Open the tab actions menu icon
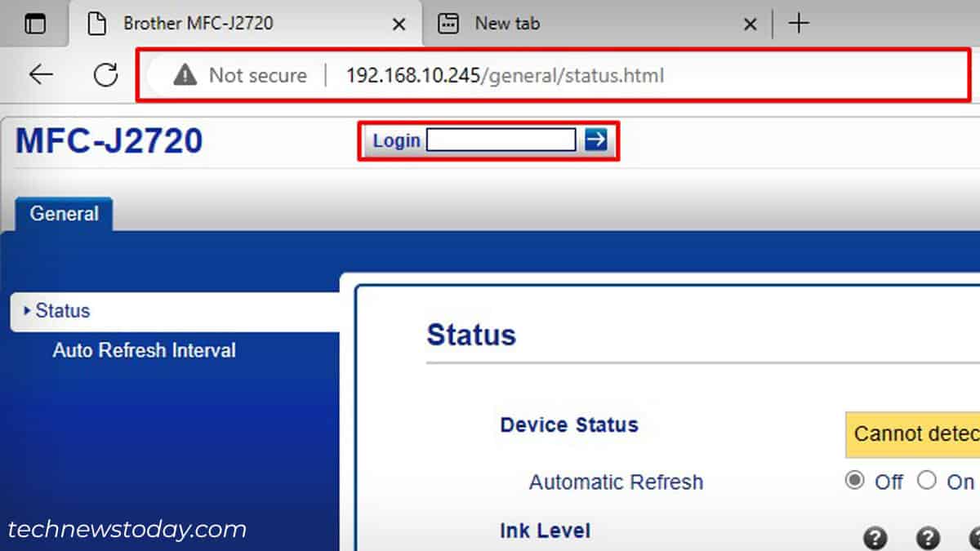Screen dimensions: 980x551 35,24
